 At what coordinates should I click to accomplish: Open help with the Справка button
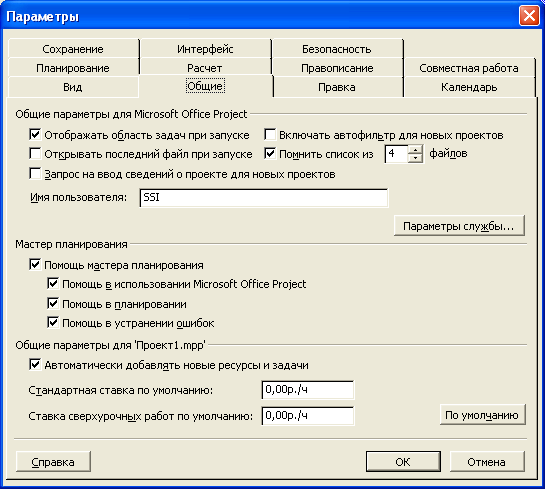click(53, 462)
